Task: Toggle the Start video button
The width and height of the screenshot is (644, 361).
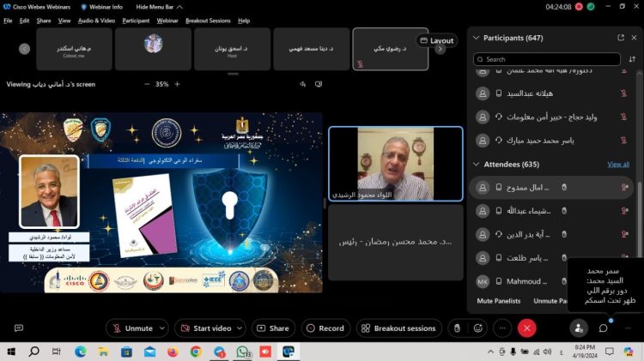Action: coord(207,328)
